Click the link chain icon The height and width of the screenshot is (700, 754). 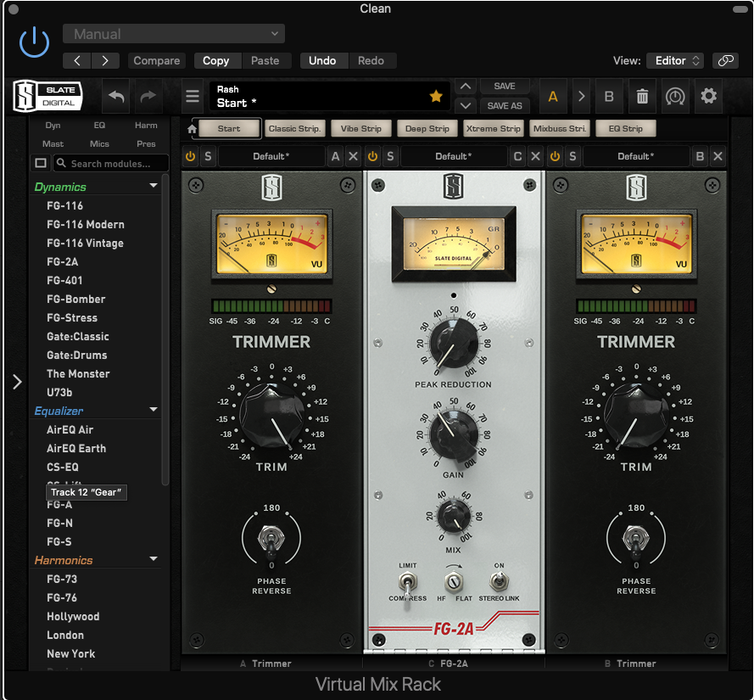pos(726,60)
